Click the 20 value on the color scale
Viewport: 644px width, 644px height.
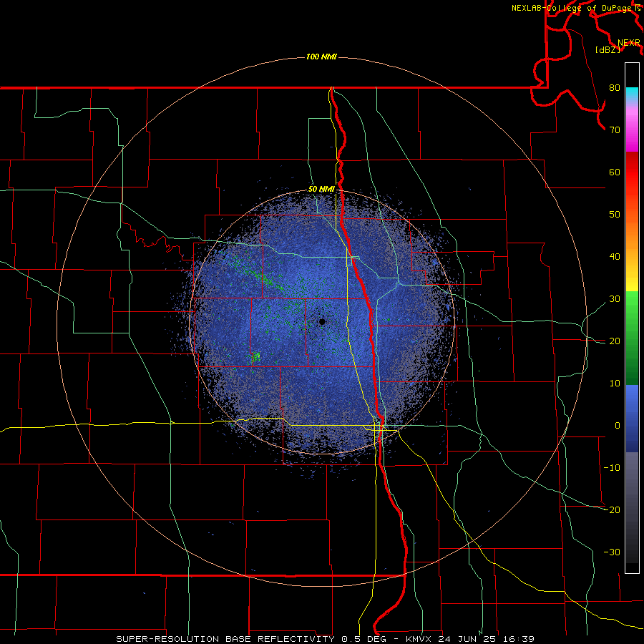coord(615,341)
